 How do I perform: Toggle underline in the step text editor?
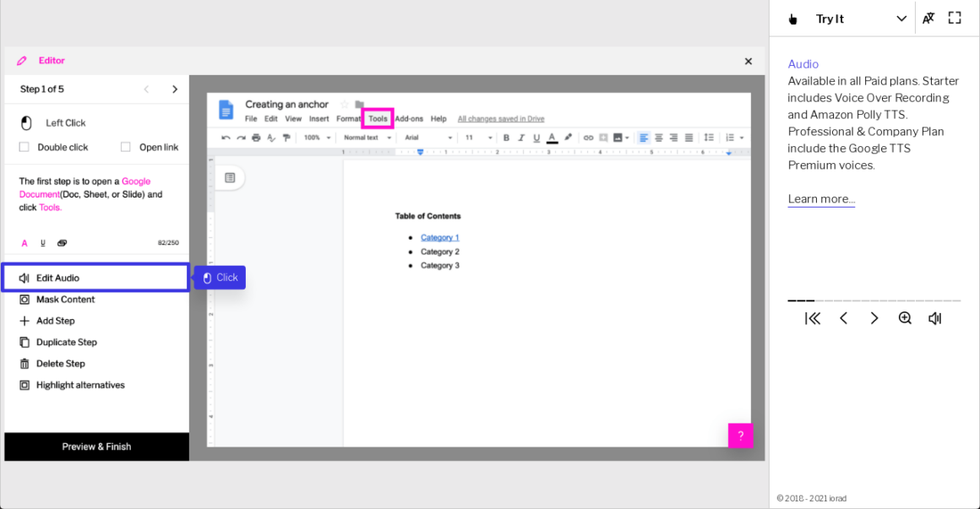pyautogui.click(x=43, y=242)
